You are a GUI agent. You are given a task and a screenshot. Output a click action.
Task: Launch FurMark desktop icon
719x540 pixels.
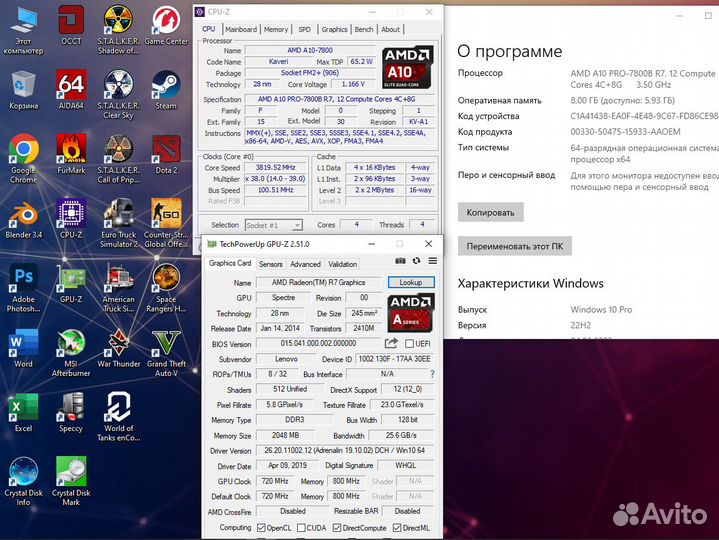click(x=71, y=154)
